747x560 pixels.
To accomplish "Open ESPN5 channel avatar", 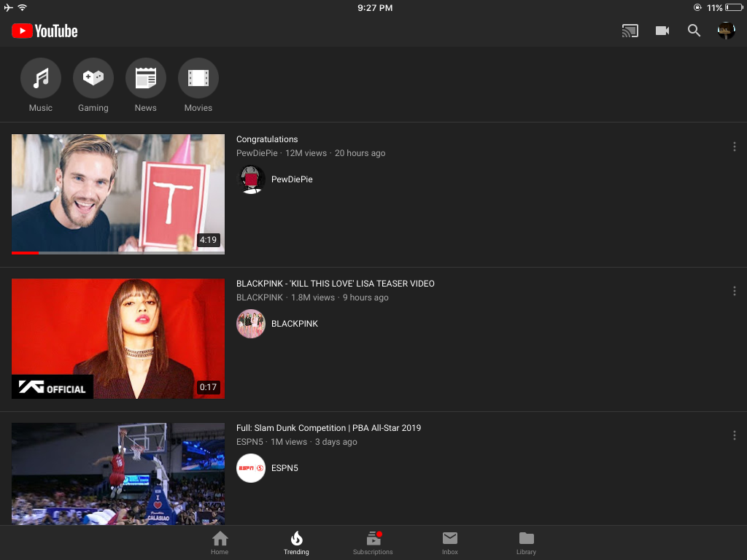I will tap(251, 468).
